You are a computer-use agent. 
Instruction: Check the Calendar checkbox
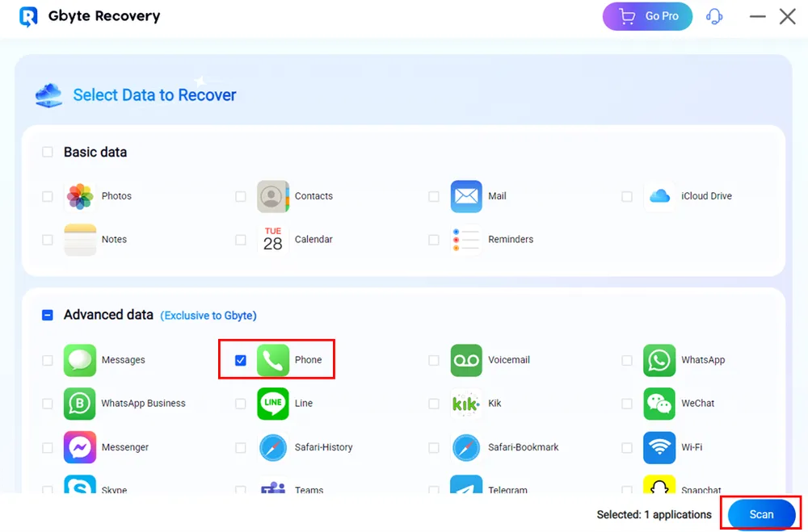(x=241, y=240)
